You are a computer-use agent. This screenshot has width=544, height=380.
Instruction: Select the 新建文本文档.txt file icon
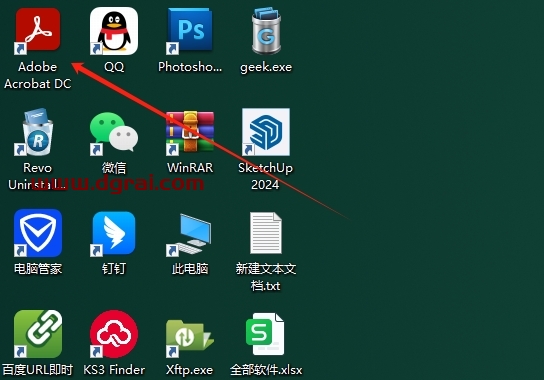(266, 233)
